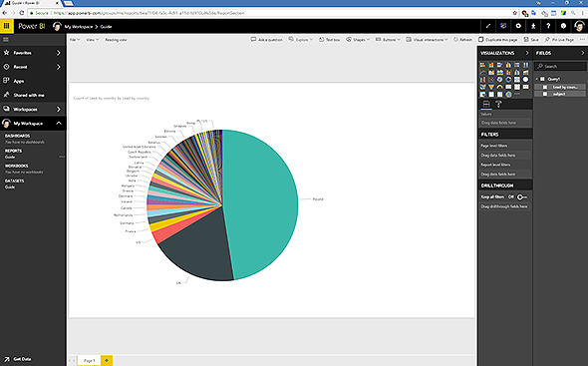The image size is (588, 366).
Task: Open the settings gear in header
Action: click(x=518, y=26)
